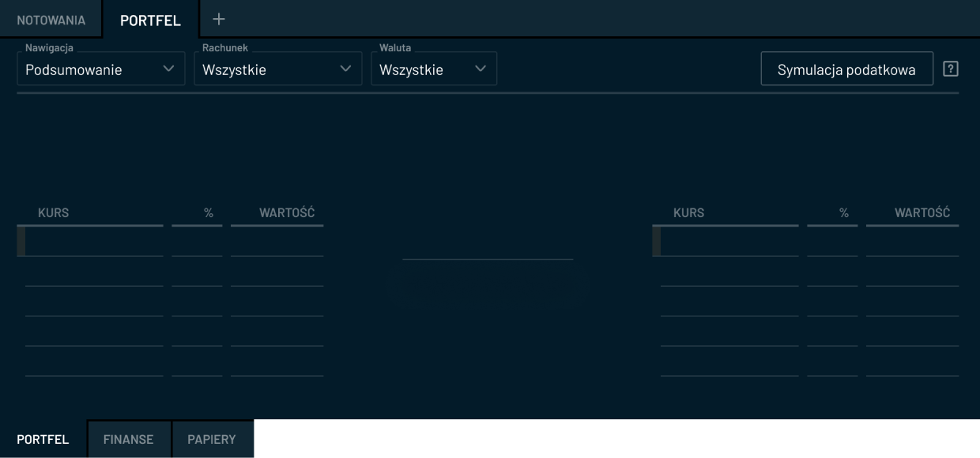The image size is (980, 458).
Task: Sort by KURS in the left table
Action: tap(54, 212)
